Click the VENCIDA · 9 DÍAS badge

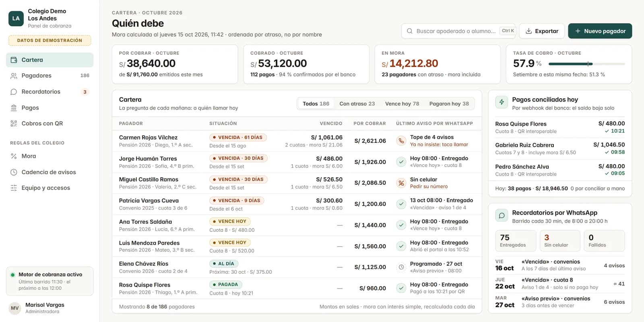coord(237,200)
